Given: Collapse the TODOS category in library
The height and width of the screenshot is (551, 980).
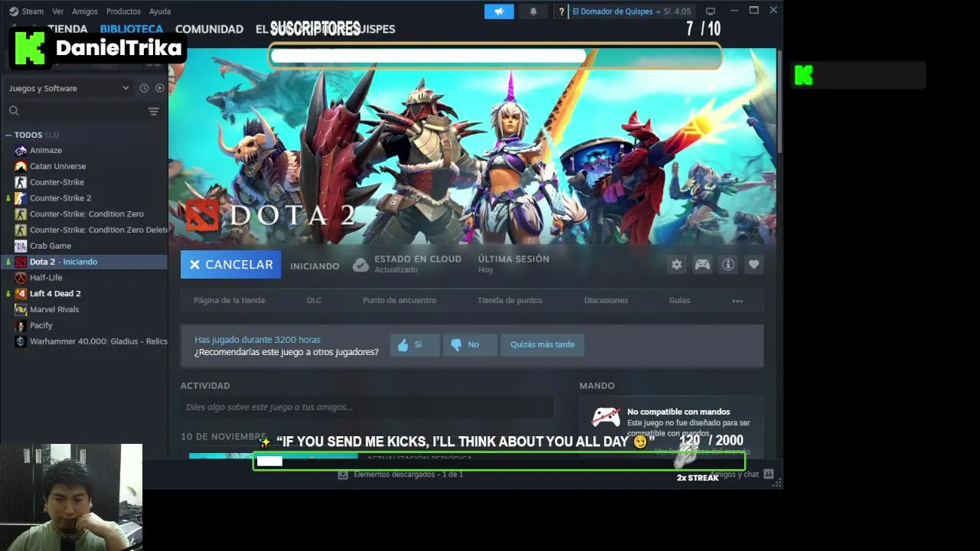Looking at the screenshot, I should coord(8,135).
